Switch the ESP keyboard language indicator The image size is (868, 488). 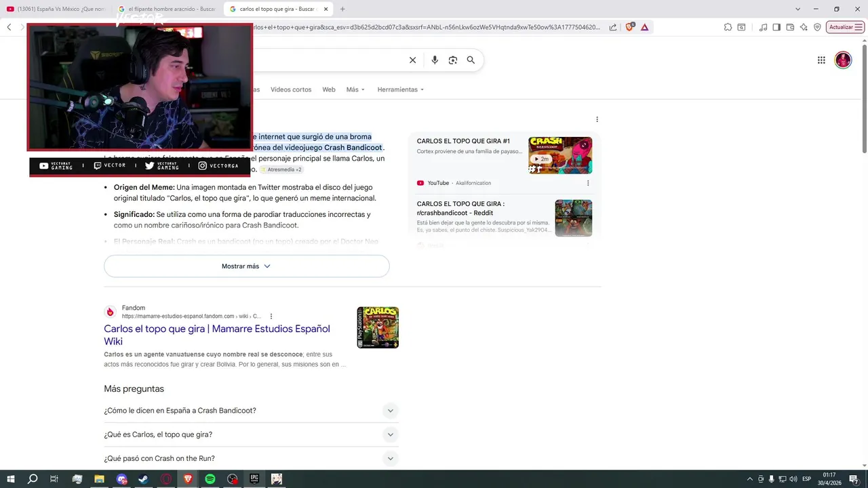pos(807,479)
